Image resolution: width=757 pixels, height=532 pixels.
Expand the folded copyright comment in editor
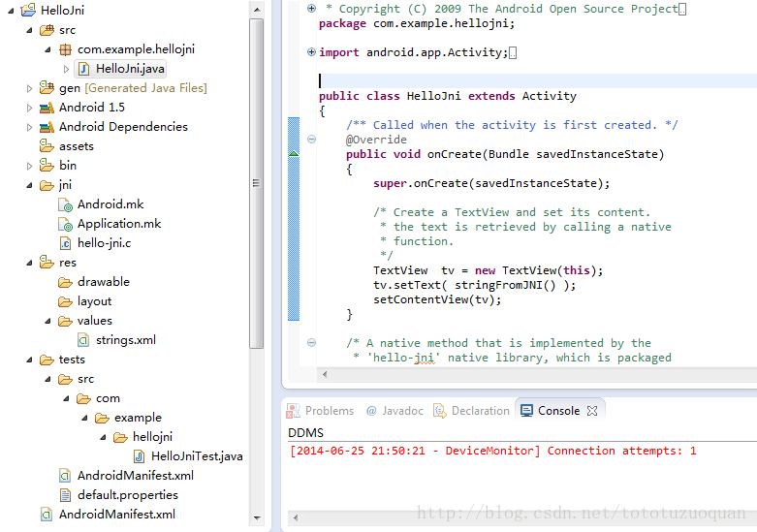click(x=311, y=8)
